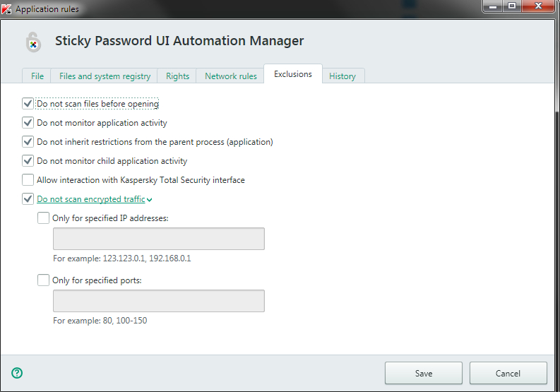This screenshot has height=392, width=560.
Task: Maximize the Application rules window
Action: pos(512,6)
